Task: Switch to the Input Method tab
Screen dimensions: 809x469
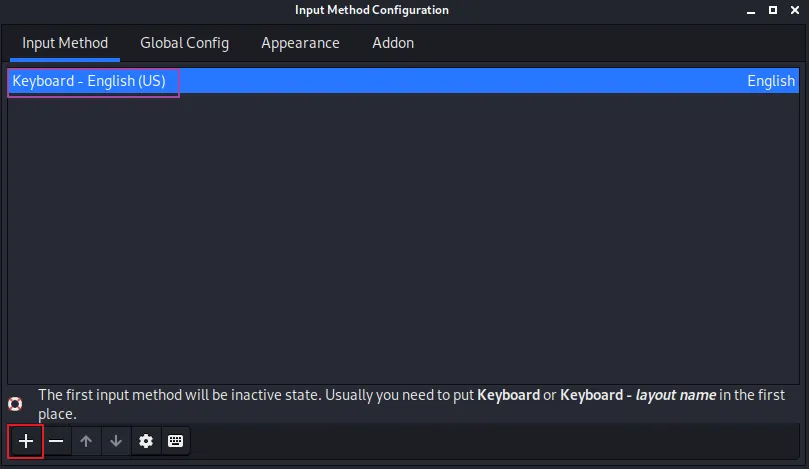Action: tap(65, 43)
